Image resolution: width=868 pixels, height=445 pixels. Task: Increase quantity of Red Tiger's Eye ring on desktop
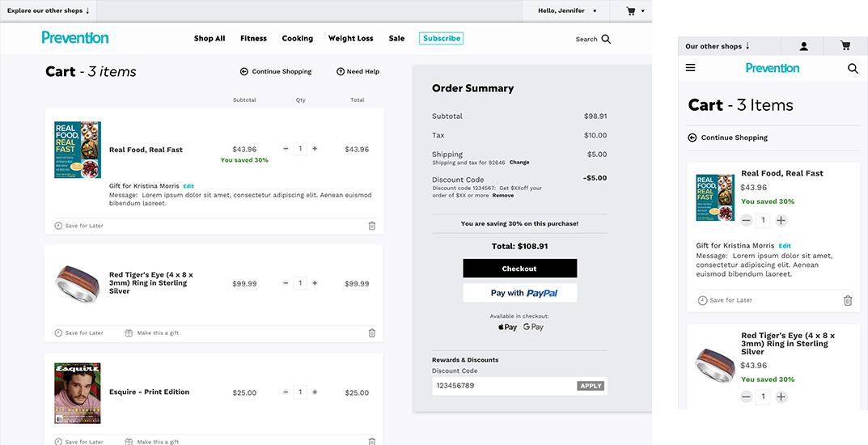(315, 283)
